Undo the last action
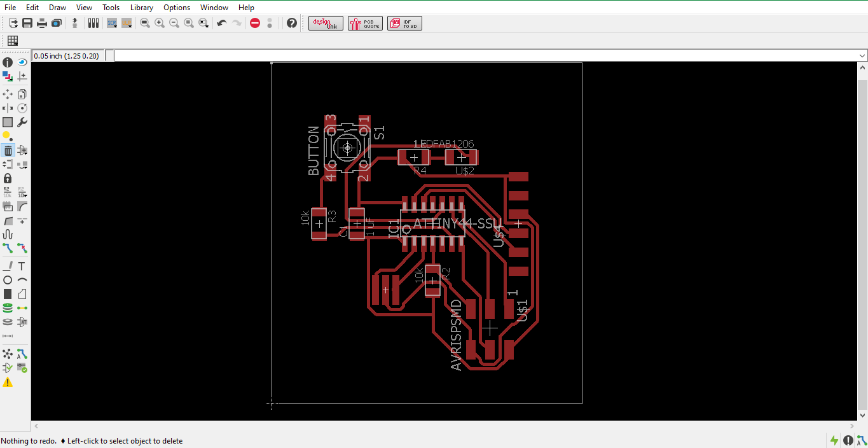Image resolution: width=868 pixels, height=448 pixels. (222, 23)
